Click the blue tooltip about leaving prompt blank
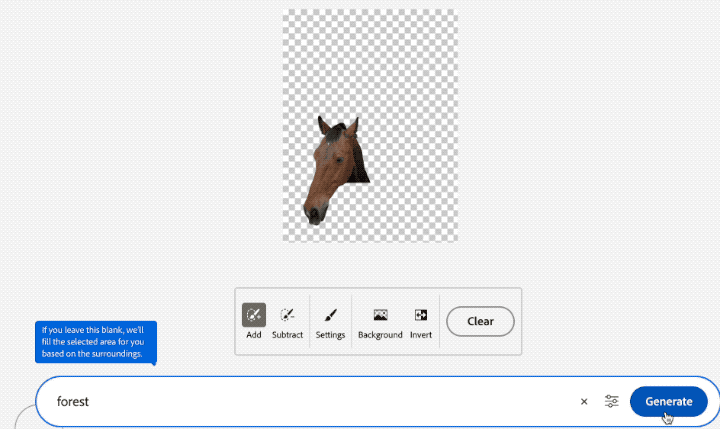 click(97, 341)
